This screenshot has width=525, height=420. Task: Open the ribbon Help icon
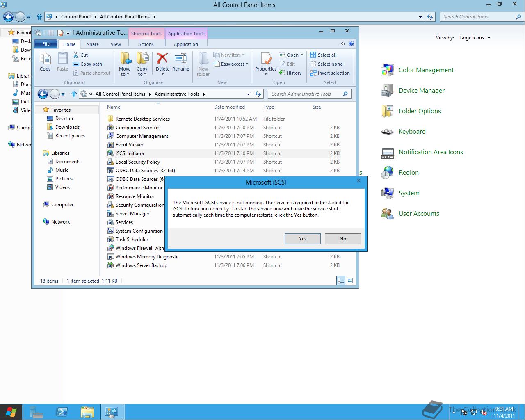(x=352, y=44)
